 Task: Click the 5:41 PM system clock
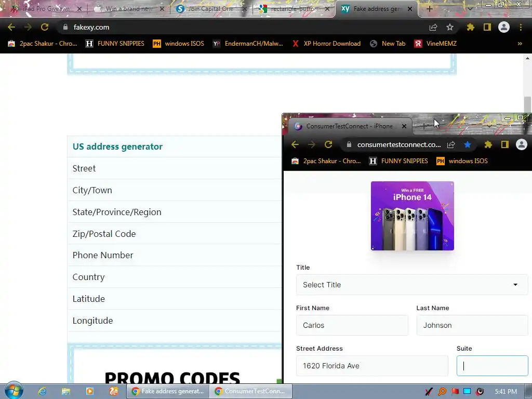point(506,392)
